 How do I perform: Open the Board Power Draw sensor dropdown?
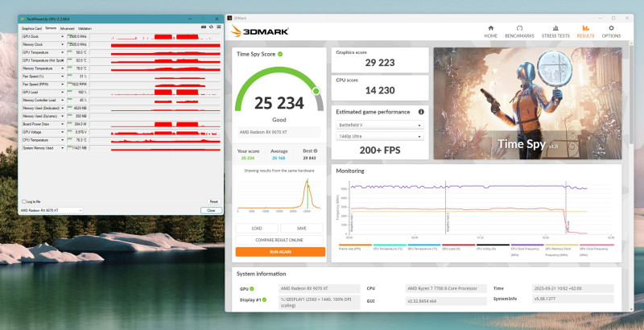click(63, 124)
